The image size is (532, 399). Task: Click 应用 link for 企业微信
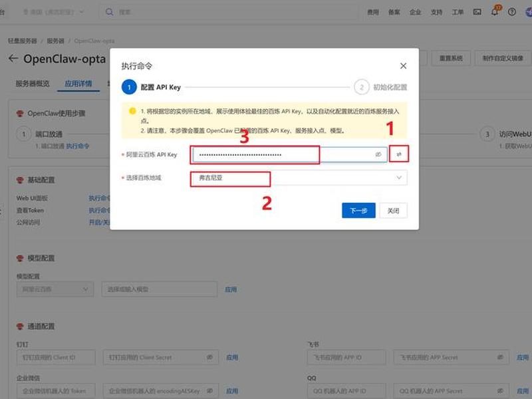232,391
